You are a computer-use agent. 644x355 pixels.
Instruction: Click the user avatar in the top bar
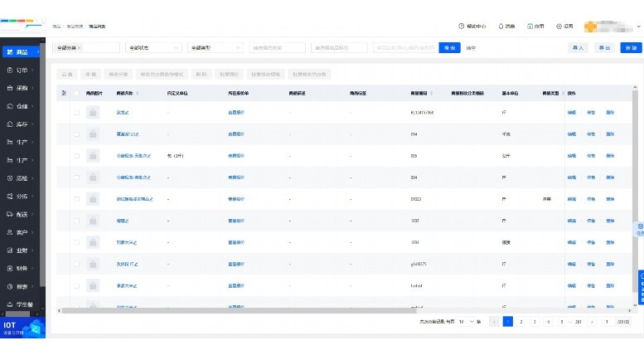point(591,27)
